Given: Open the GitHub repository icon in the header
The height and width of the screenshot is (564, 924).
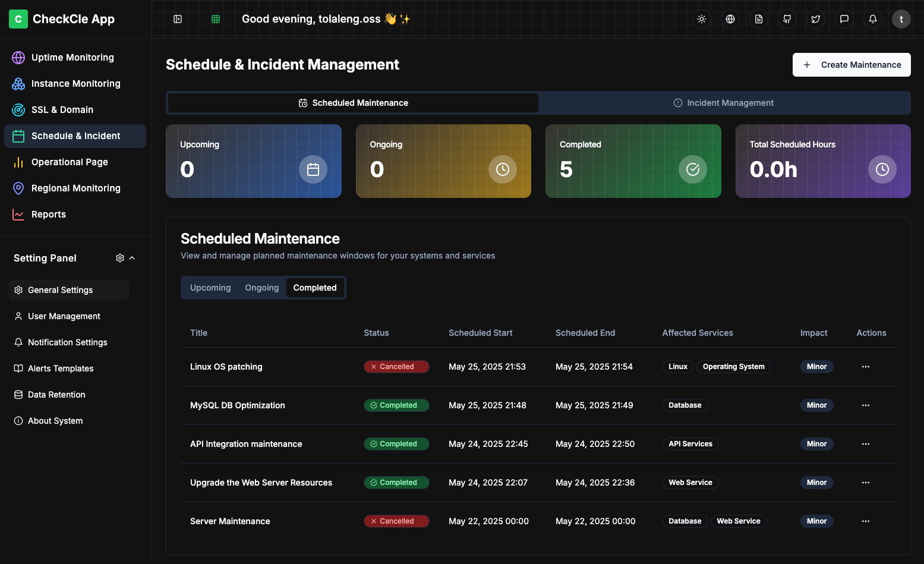Looking at the screenshot, I should point(787,18).
